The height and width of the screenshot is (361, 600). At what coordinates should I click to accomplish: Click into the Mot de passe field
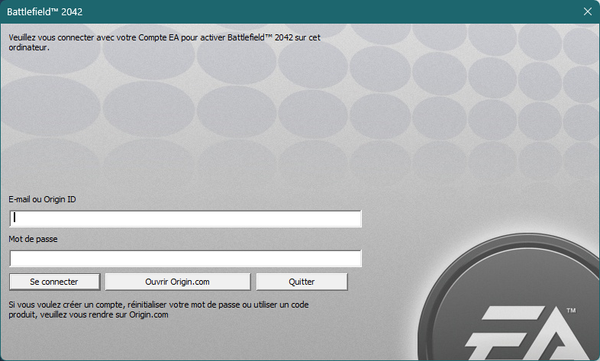click(x=186, y=258)
